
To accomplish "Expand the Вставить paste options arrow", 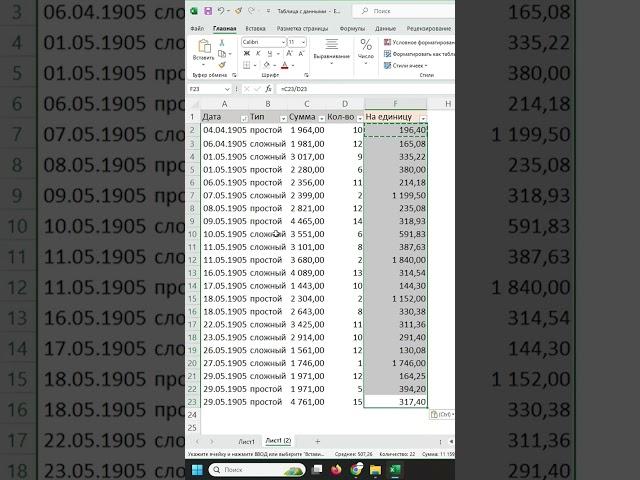I will point(203,64).
